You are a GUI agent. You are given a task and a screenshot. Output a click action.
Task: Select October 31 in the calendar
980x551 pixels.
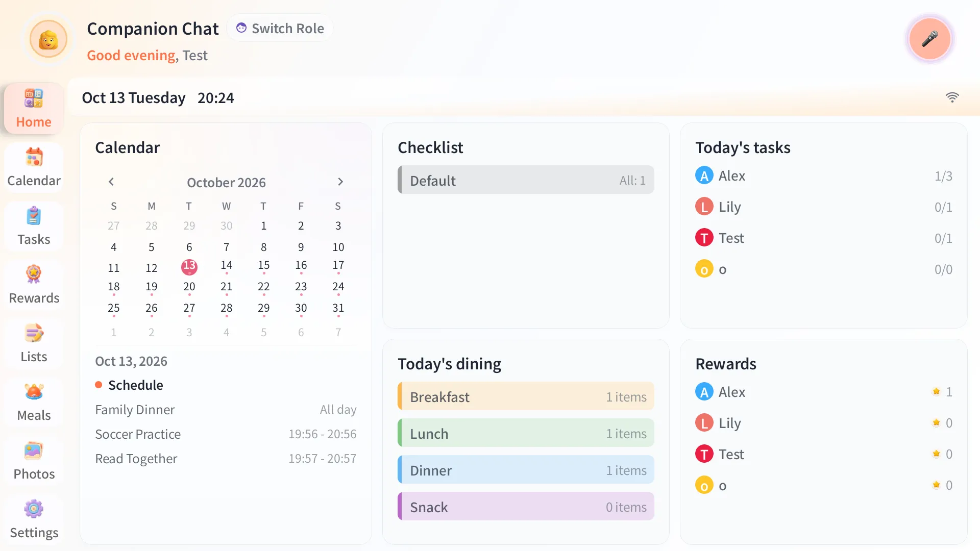[338, 308]
